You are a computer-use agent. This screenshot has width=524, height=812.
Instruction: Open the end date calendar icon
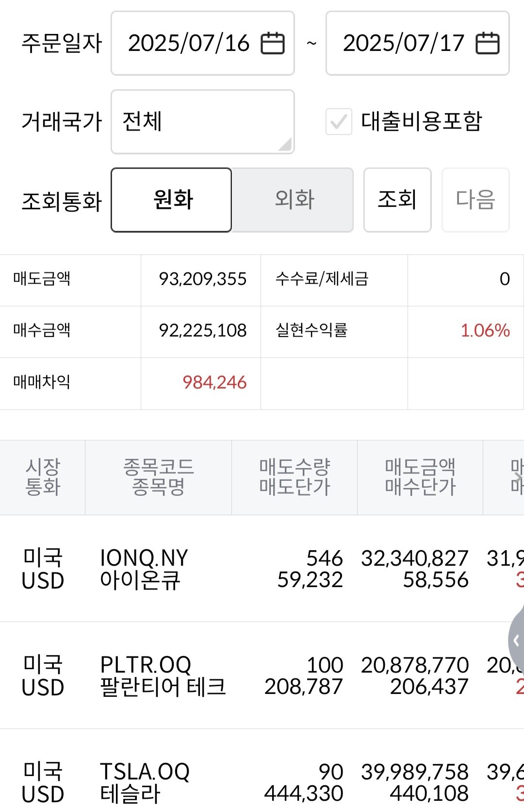click(x=488, y=43)
